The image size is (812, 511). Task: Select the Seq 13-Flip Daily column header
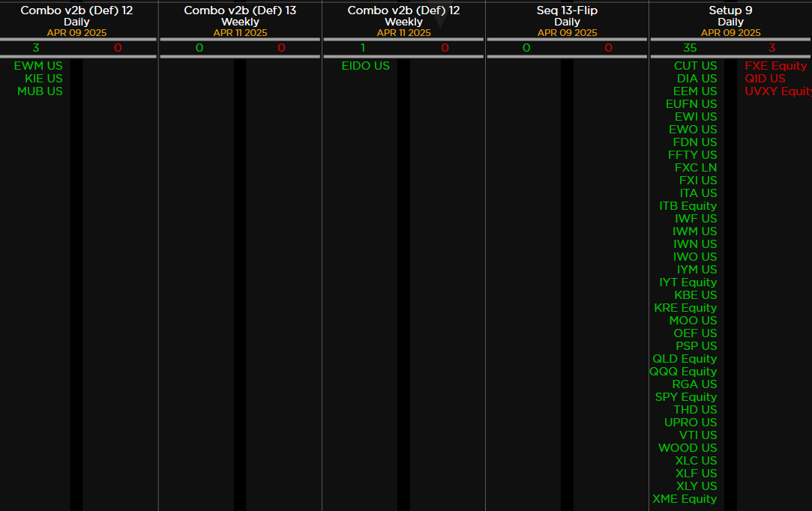tap(567, 16)
